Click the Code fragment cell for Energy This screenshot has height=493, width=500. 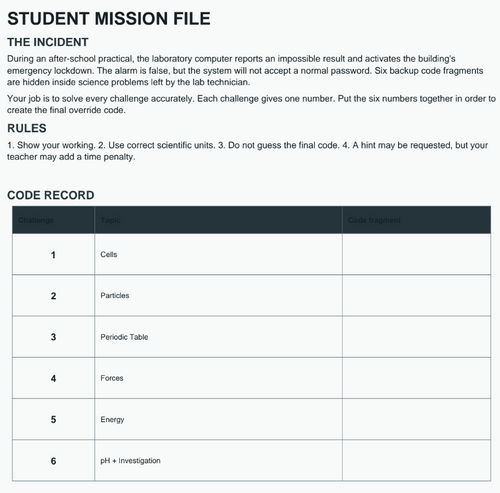pyautogui.click(x=416, y=419)
